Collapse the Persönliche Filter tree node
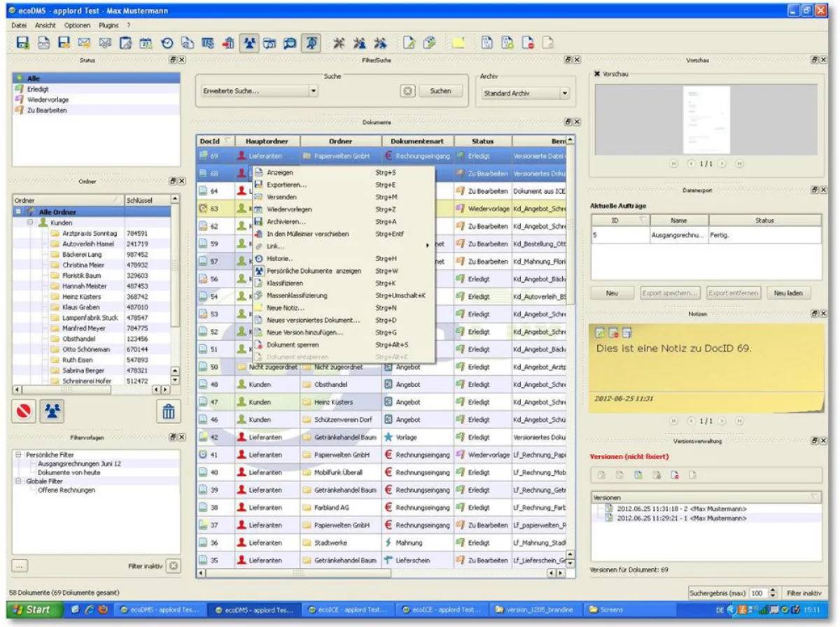Viewport: 840px width, 627px height. point(19,455)
